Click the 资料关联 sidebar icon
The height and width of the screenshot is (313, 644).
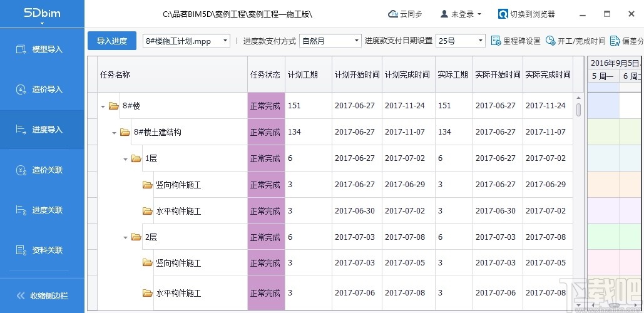[21, 250]
